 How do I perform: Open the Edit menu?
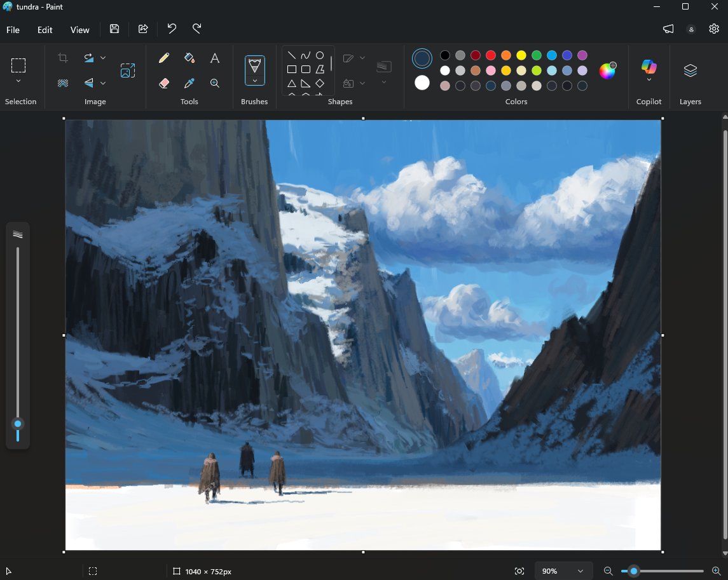(45, 30)
